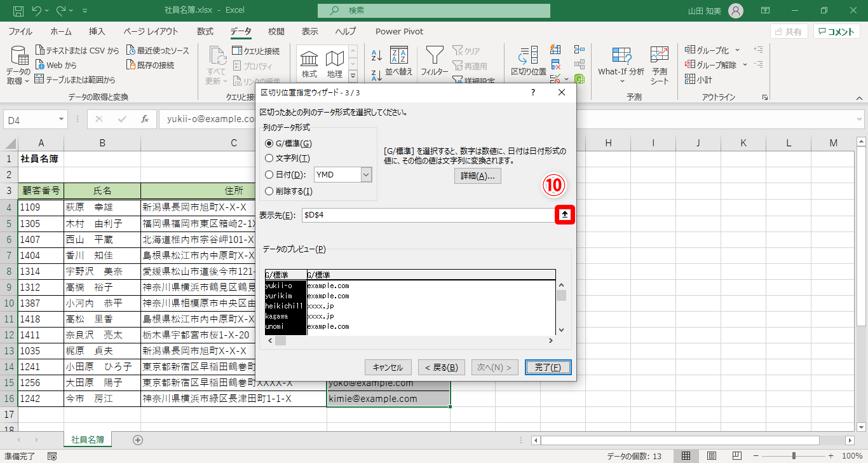Select the 削除する (Do not import) radio button
This screenshot has height=463, width=868.
coord(269,191)
